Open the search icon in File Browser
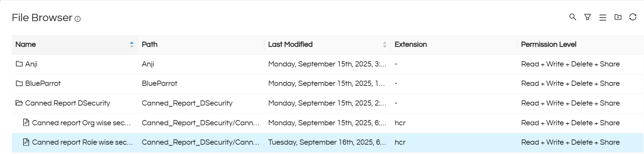 tap(572, 17)
